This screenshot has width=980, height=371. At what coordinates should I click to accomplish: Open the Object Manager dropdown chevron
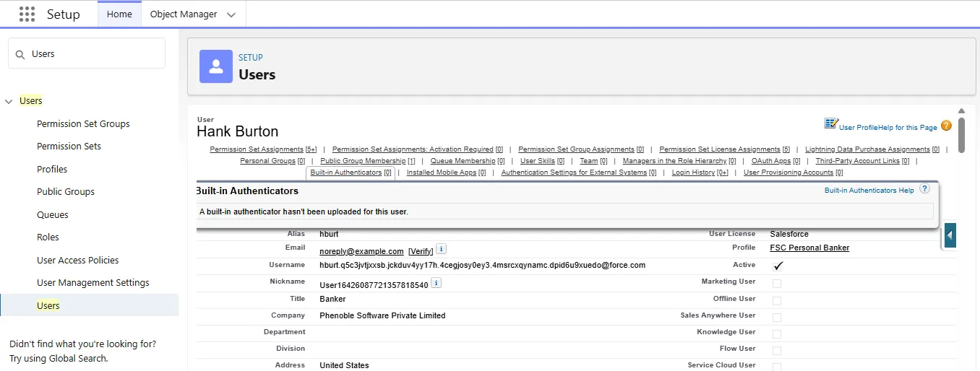pos(231,14)
